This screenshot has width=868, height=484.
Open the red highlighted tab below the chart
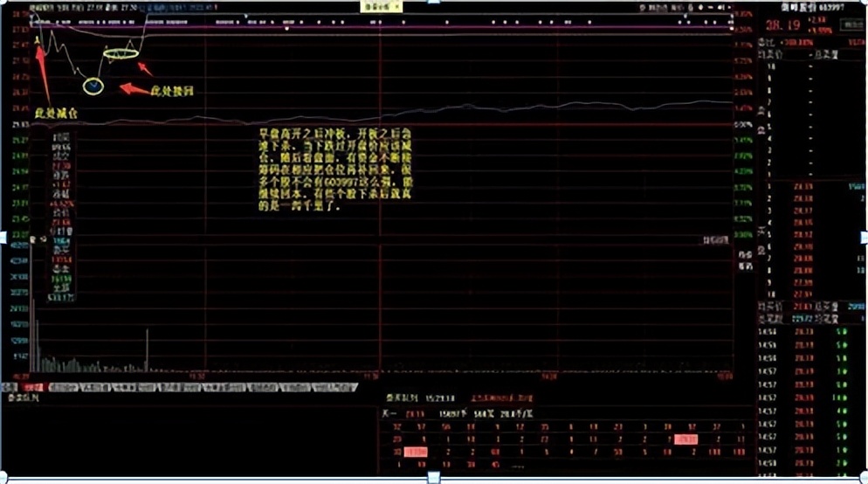click(x=34, y=387)
